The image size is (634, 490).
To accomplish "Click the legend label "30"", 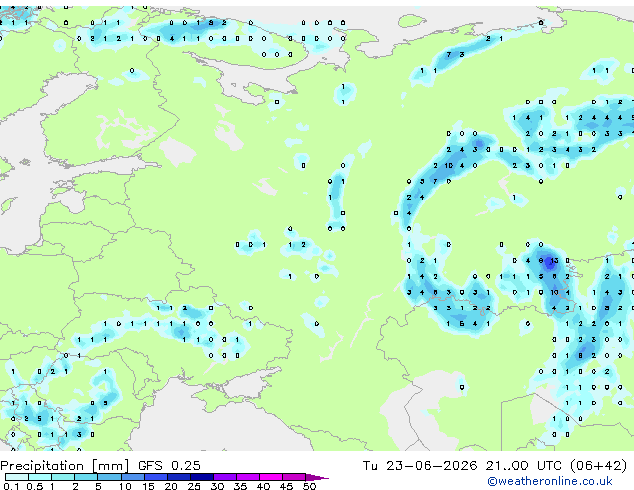I will click(218, 486).
